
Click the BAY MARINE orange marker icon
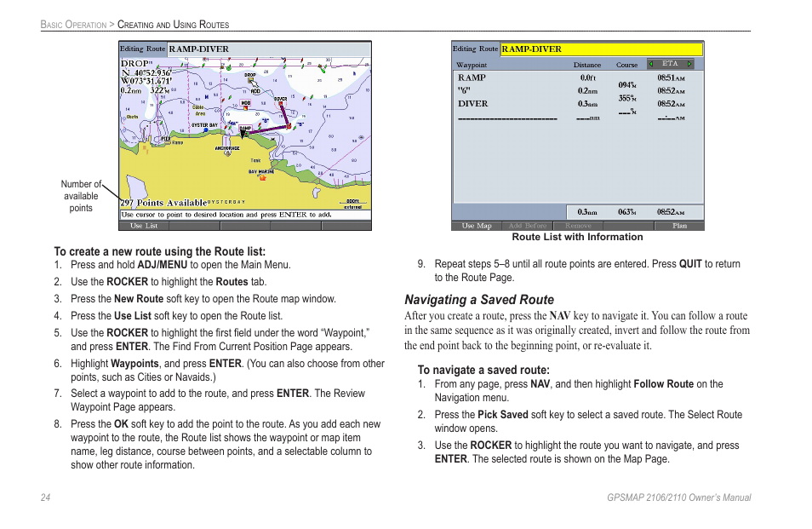click(x=262, y=178)
